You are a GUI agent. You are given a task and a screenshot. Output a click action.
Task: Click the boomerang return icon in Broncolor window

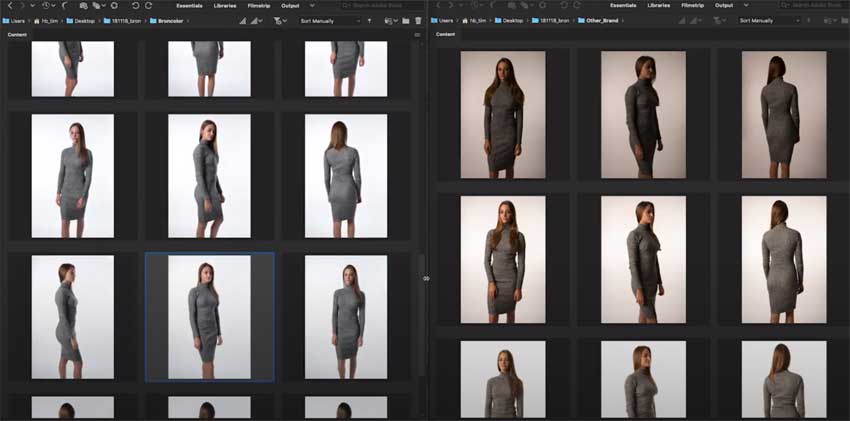65,5
